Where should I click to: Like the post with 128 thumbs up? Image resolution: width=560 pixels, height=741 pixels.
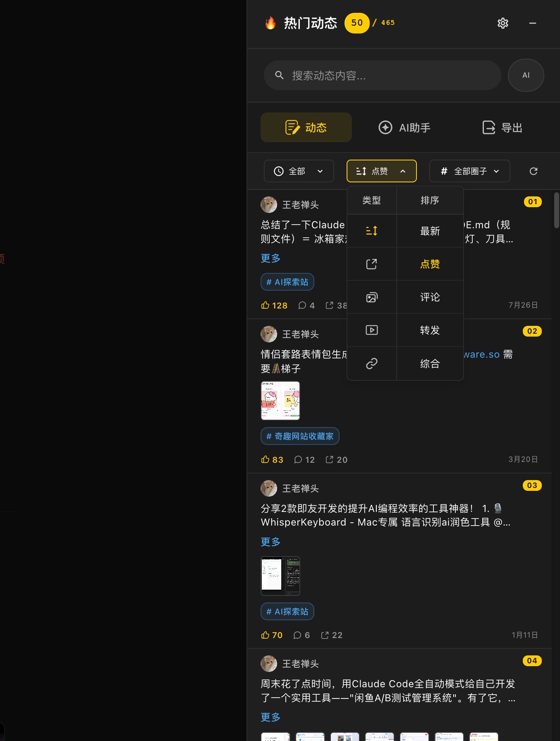pos(274,305)
